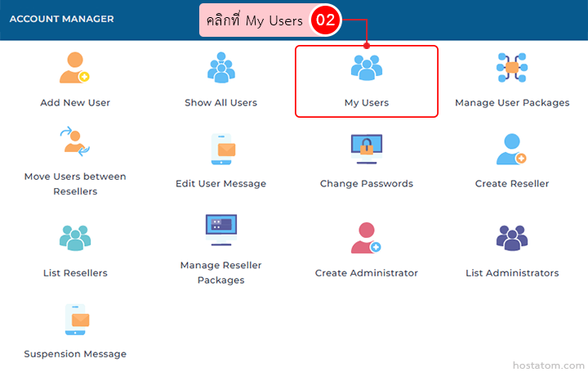This screenshot has height=372, width=588.
Task: Click the Create Administrator label
Action: tap(366, 273)
